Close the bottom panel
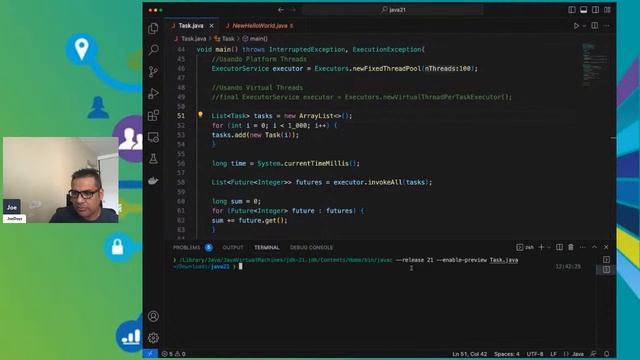Image resolution: width=640 pixels, height=360 pixels. tap(606, 247)
